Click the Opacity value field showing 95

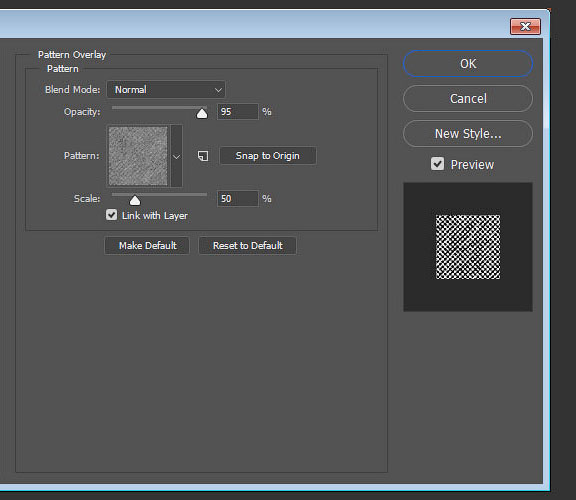(x=238, y=112)
